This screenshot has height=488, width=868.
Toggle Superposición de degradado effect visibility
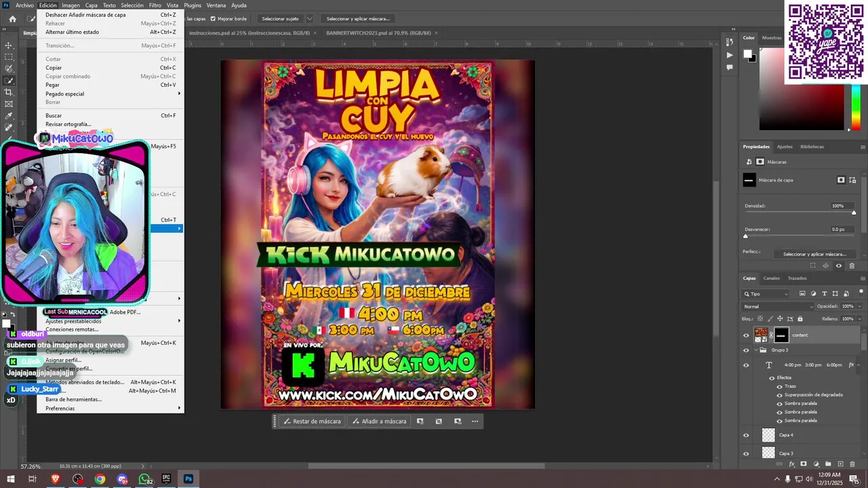pos(779,394)
